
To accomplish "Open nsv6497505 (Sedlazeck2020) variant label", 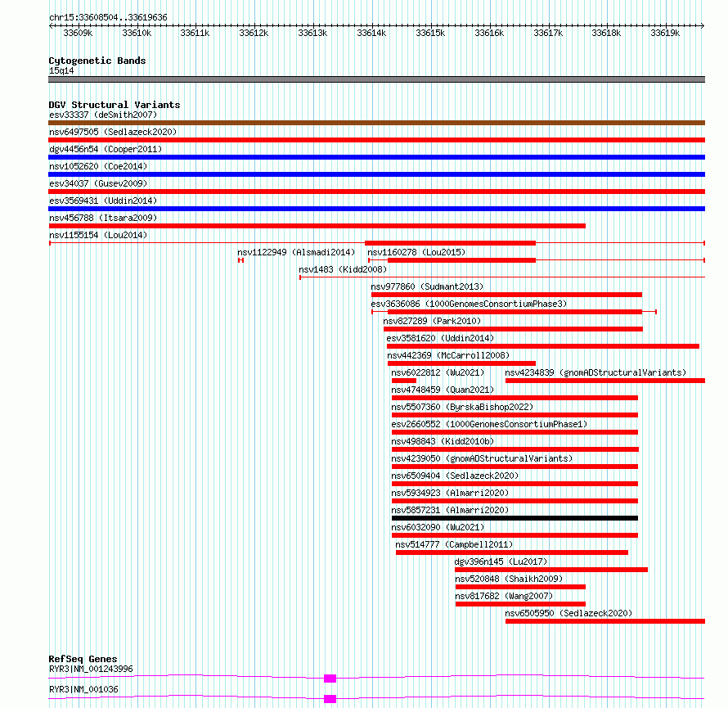I will click(113, 132).
